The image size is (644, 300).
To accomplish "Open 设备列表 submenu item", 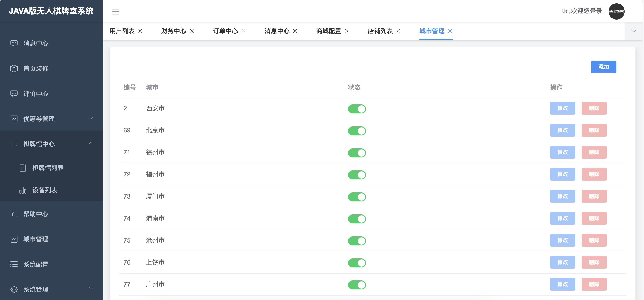I will (x=51, y=190).
